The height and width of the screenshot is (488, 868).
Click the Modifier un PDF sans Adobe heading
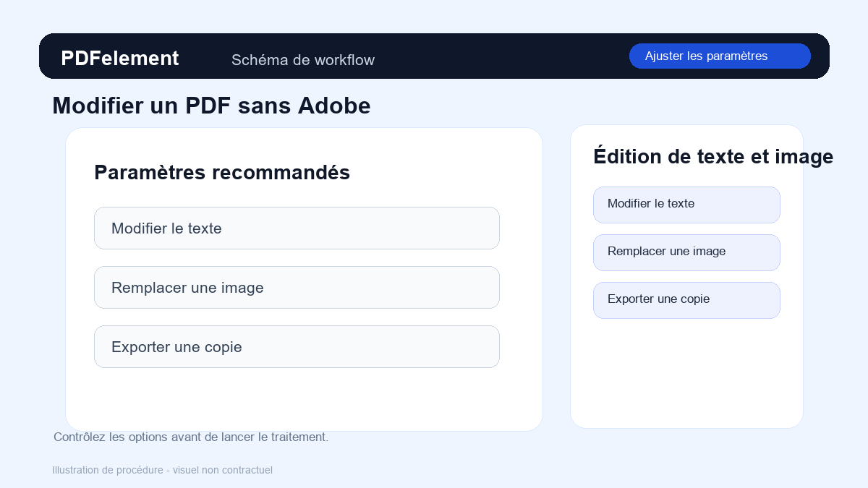211,106
